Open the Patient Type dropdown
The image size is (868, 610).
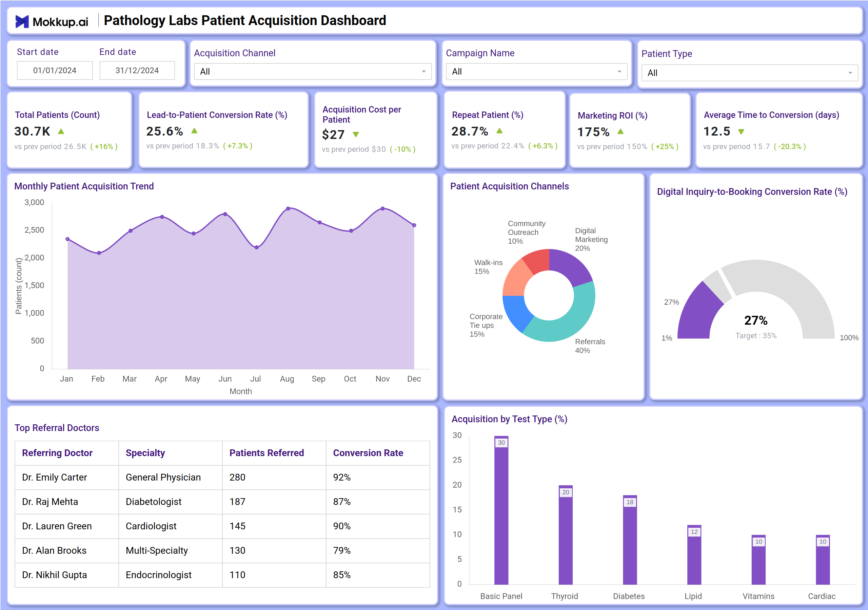[x=750, y=73]
